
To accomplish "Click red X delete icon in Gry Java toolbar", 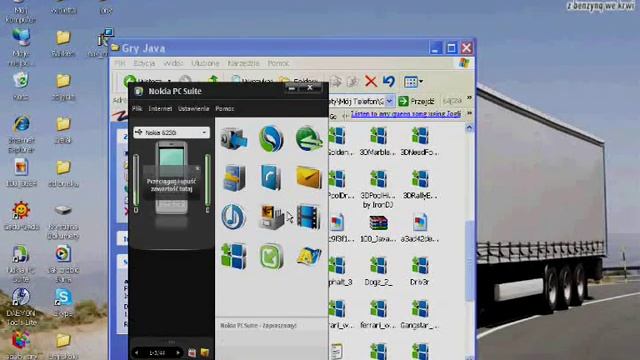I will [371, 81].
